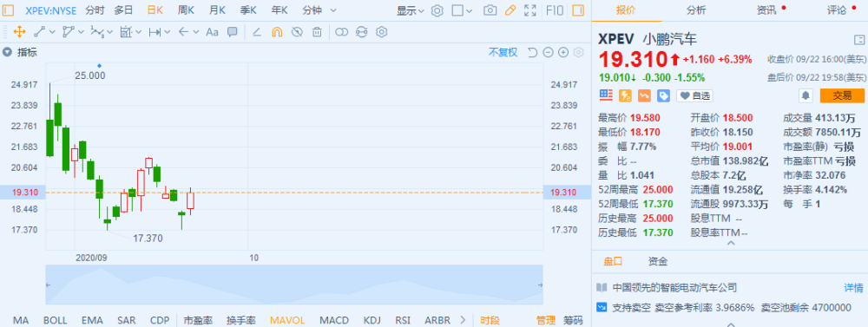Hide all drawings with eye-slash icon
Image resolution: width=868 pixels, height=327 pixels.
[x=297, y=32]
